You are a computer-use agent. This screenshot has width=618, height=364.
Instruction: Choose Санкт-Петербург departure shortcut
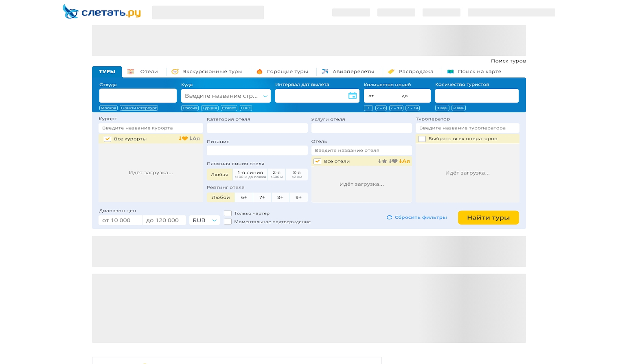[139, 108]
